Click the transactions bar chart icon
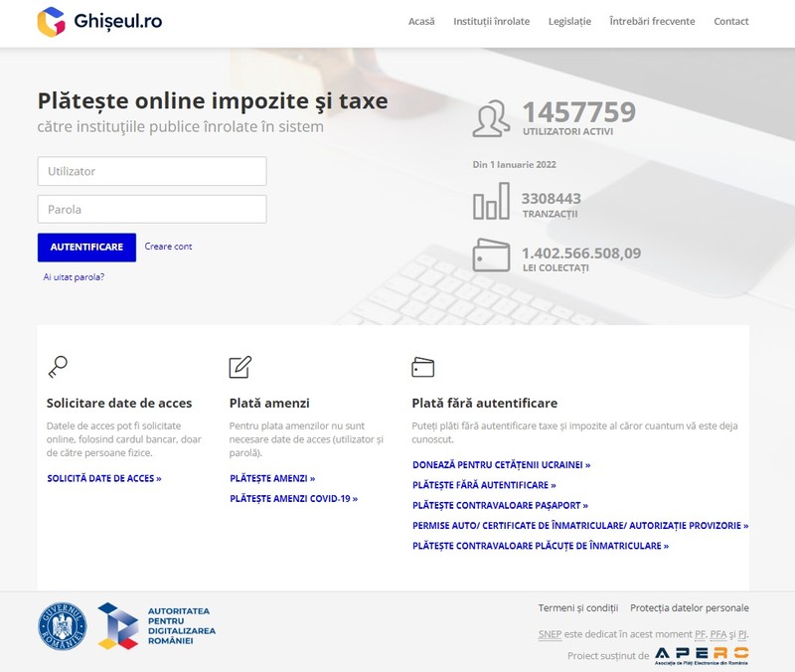Screen dimensions: 795x672 click(491, 201)
